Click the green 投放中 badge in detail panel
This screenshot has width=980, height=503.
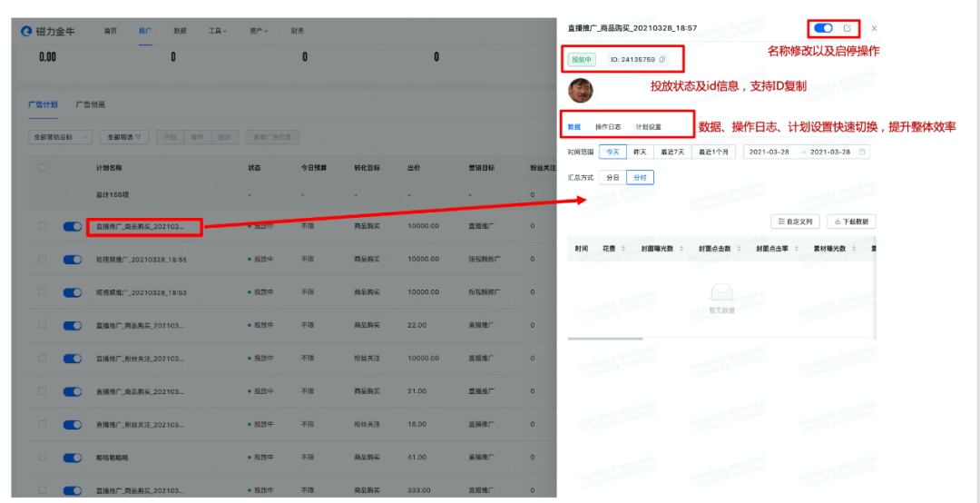point(582,59)
